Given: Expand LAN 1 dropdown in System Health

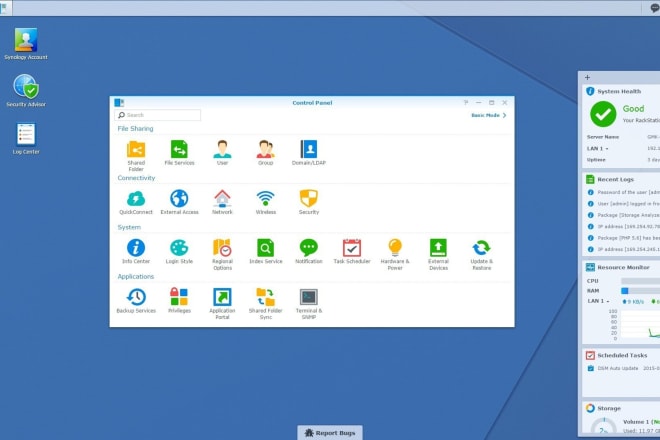Looking at the screenshot, I should (x=598, y=149).
